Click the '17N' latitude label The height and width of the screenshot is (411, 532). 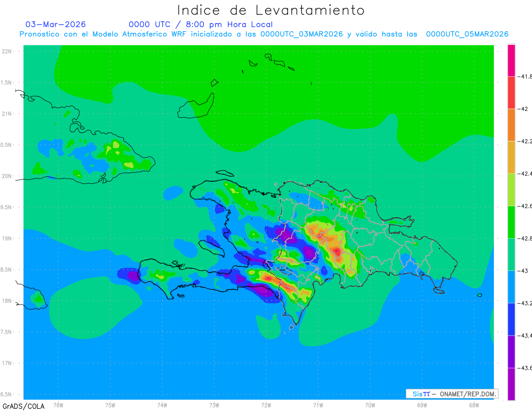8,363
